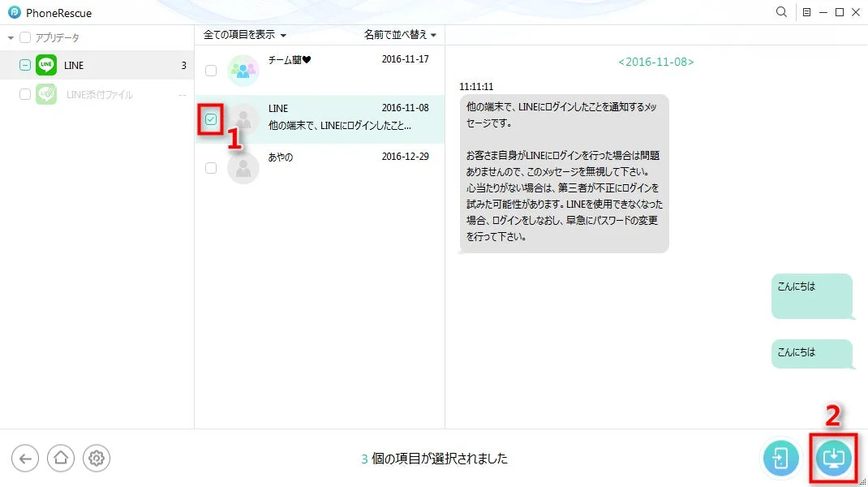Open settings via the gear icon
Viewport: 868px width, 487px height.
(96, 458)
